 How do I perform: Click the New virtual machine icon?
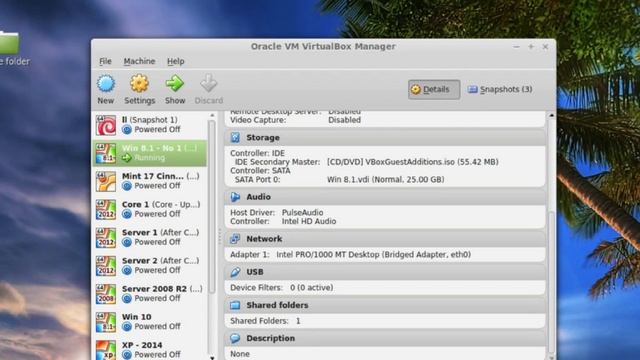coord(106,84)
